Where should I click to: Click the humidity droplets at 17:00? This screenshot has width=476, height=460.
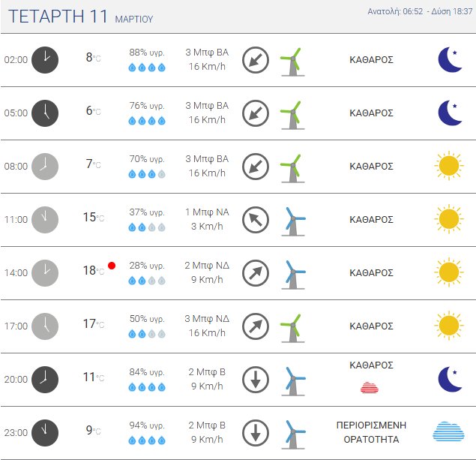pyautogui.click(x=147, y=334)
